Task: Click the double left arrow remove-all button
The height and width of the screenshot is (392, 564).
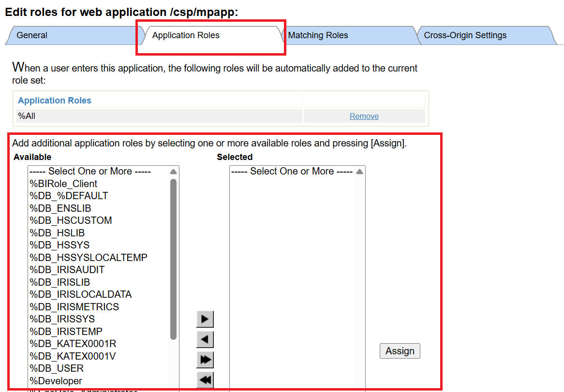Action: 205,380
